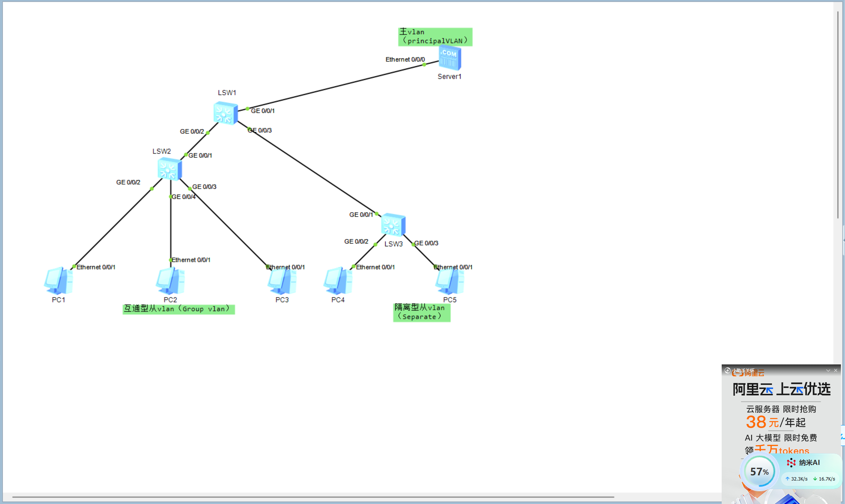The height and width of the screenshot is (504, 845).
Task: Select the 主vlan principalVLAN text label
Action: [x=435, y=37]
